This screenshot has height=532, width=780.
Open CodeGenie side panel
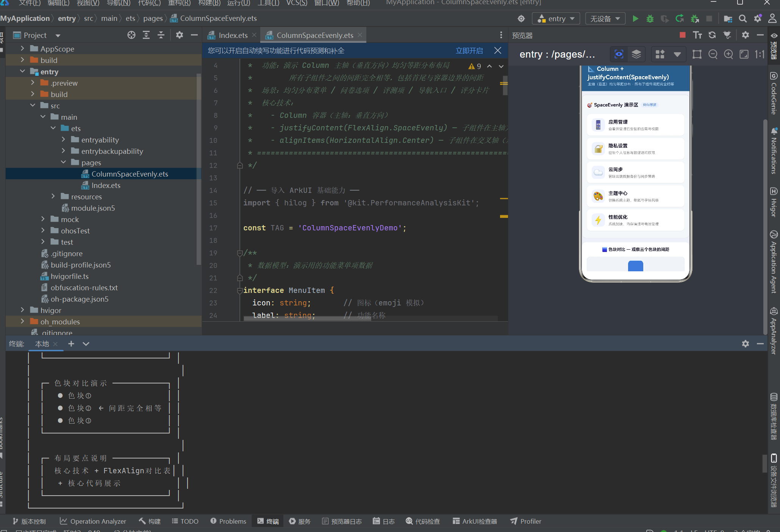click(774, 93)
